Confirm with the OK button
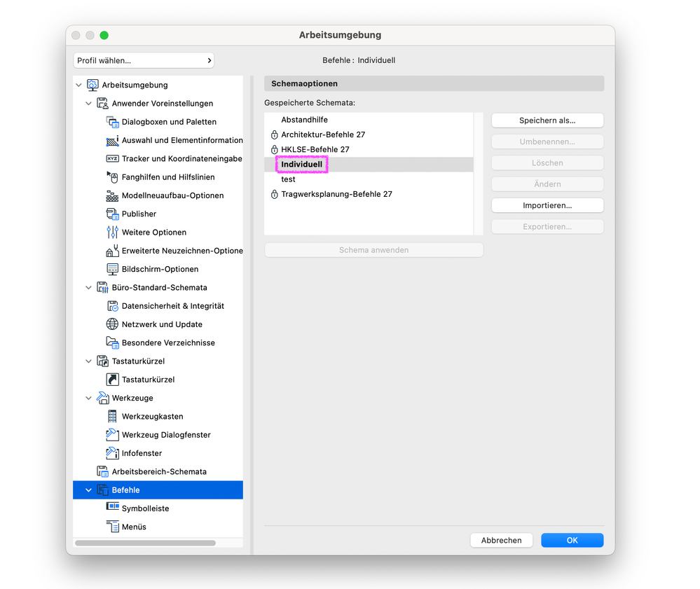 pyautogui.click(x=572, y=541)
